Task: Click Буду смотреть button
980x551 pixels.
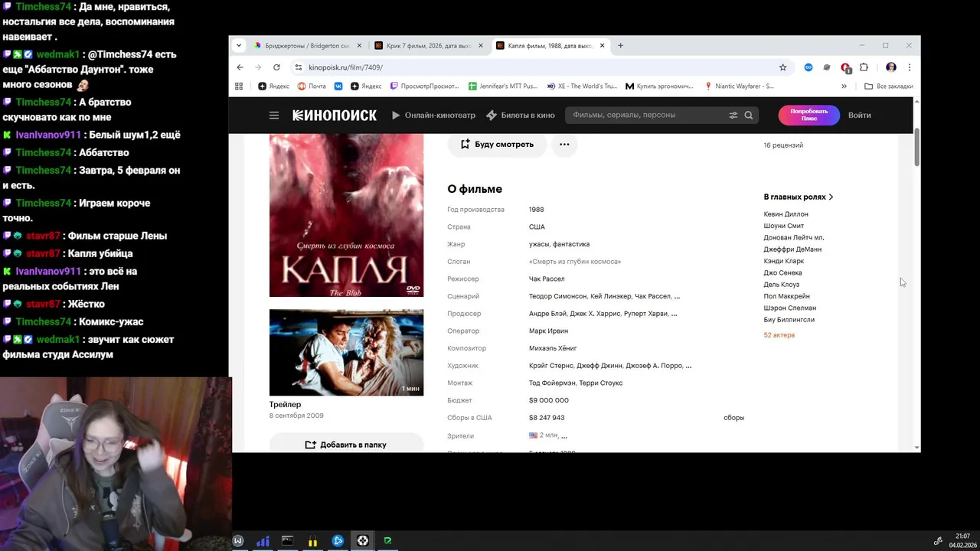Action: [x=497, y=144]
